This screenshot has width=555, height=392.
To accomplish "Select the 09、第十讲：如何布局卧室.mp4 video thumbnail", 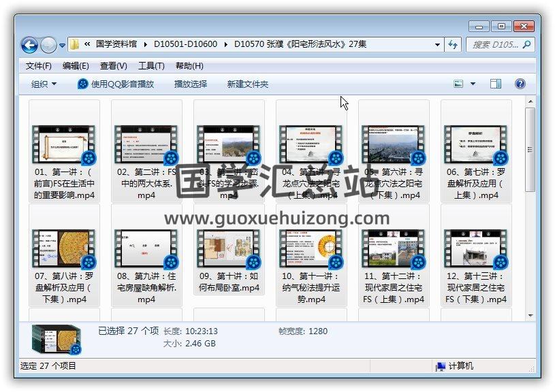I will click(229, 248).
